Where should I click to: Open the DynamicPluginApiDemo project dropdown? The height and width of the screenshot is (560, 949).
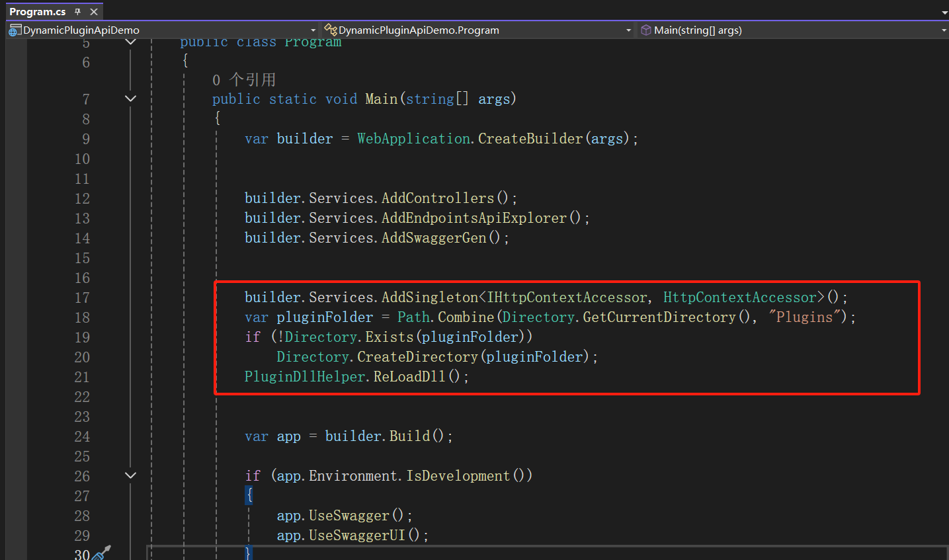click(x=313, y=30)
